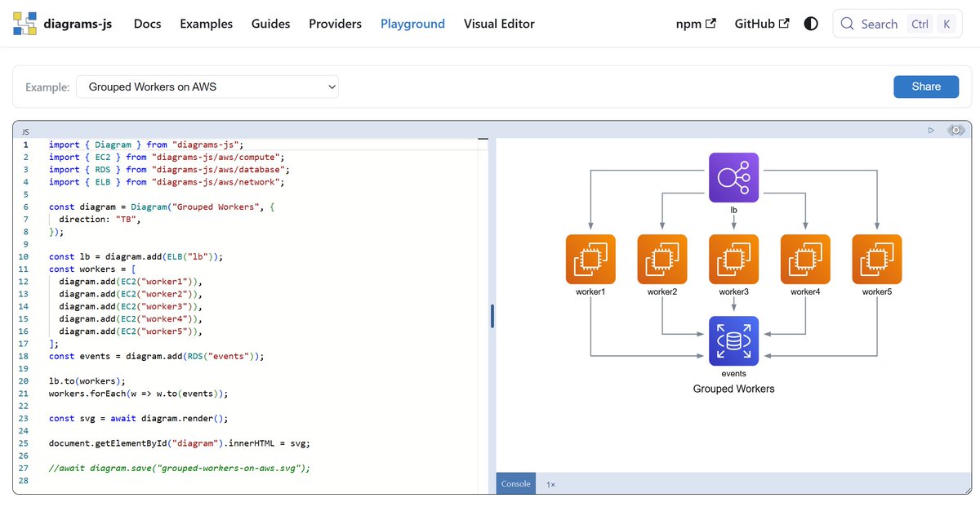Click the worker5 EC2 node icon

(877, 259)
